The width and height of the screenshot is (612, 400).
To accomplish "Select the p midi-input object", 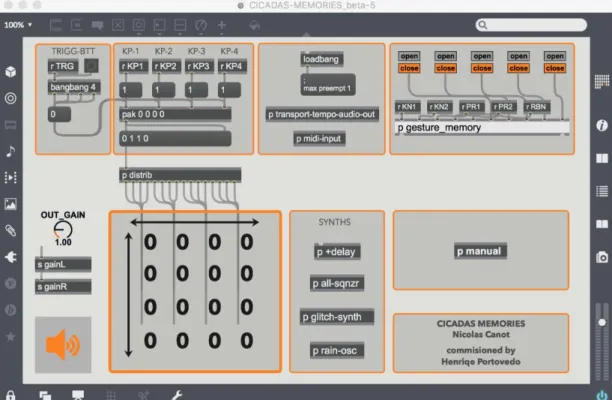I will coord(319,138).
